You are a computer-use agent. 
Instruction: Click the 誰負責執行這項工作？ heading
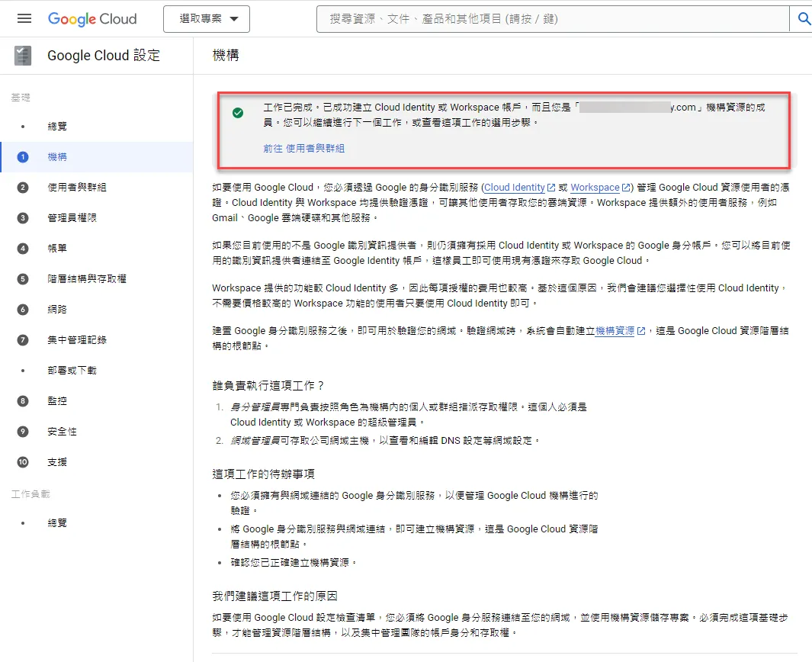pyautogui.click(x=268, y=386)
